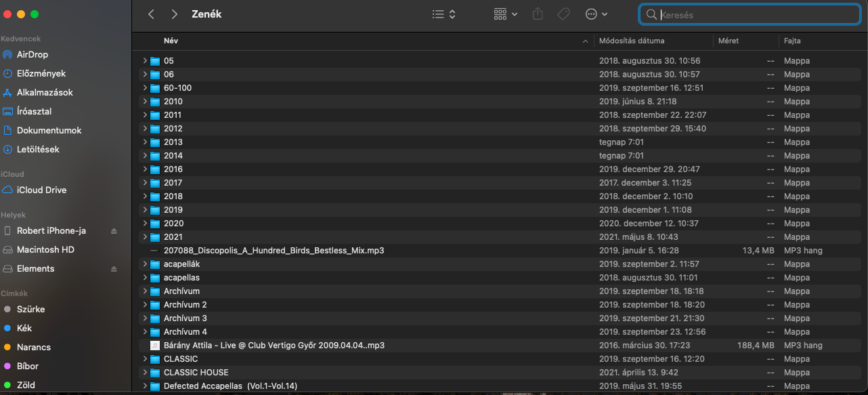Click the Bárány Attila mp3 file icon
Viewport: 868px width, 395px height.
coord(155,346)
